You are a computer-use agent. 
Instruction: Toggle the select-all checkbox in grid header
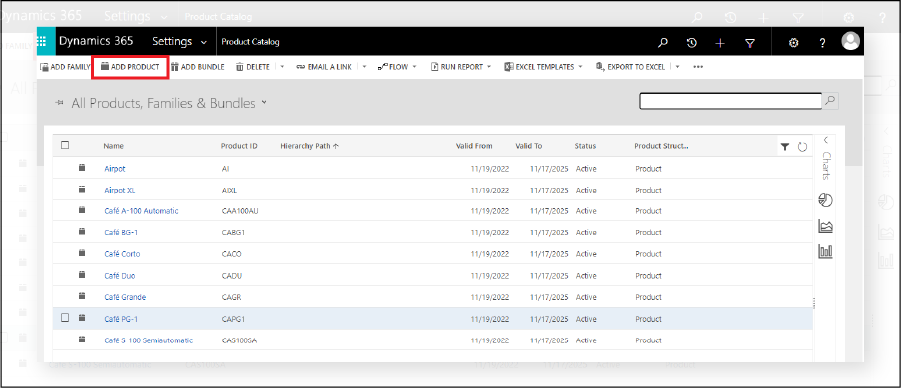click(x=65, y=145)
